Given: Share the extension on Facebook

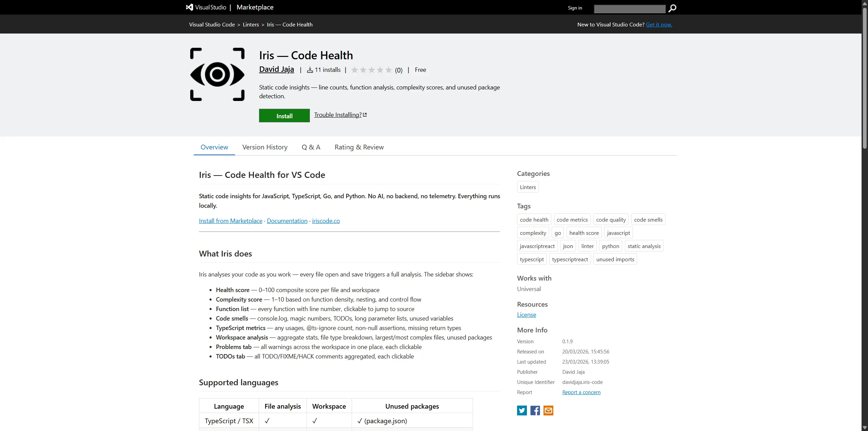Looking at the screenshot, I should pyautogui.click(x=535, y=410).
